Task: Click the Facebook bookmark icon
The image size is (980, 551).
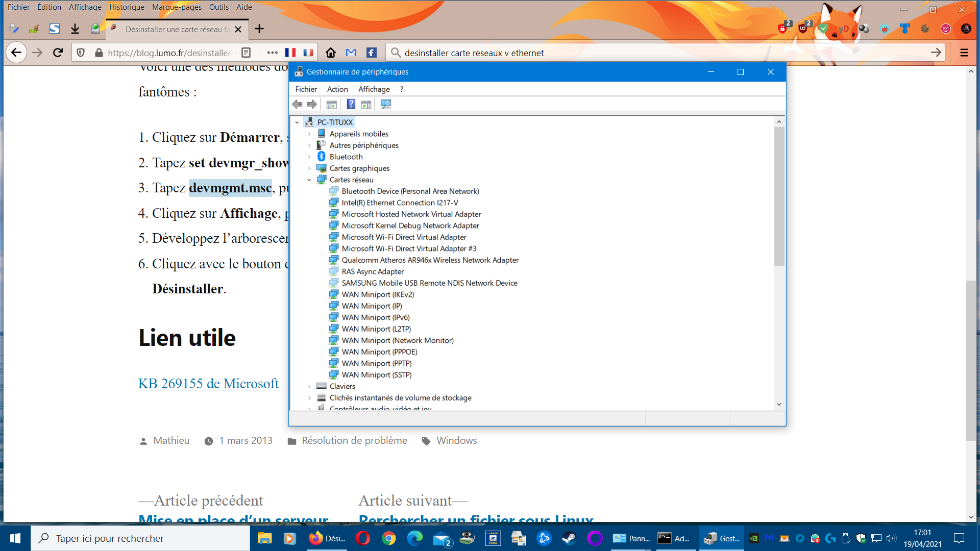Action: pos(372,53)
